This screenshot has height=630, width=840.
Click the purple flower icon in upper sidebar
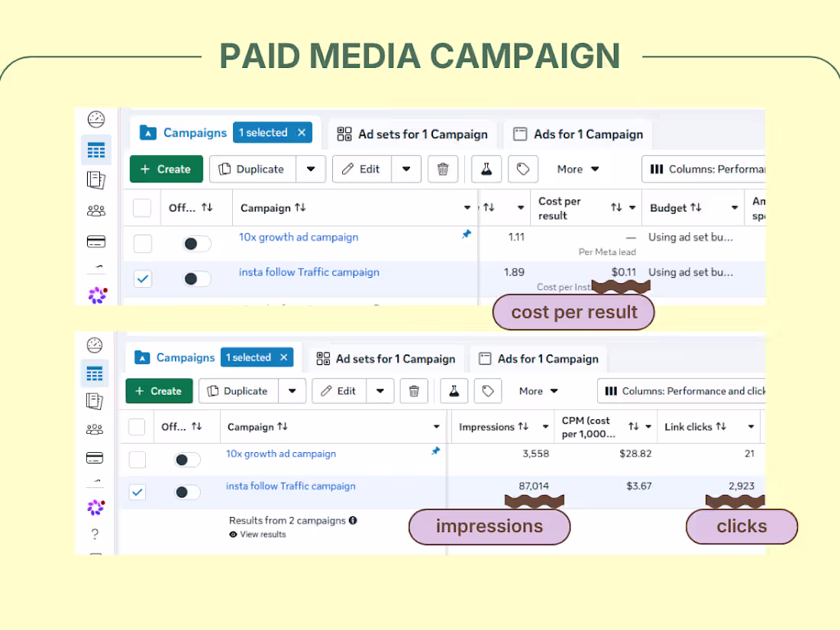(98, 295)
